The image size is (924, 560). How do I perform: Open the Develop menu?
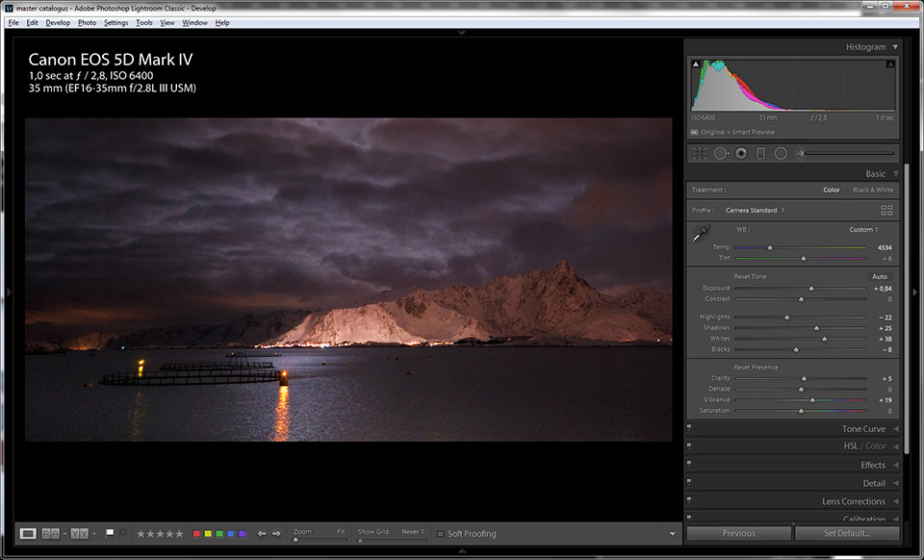click(58, 23)
